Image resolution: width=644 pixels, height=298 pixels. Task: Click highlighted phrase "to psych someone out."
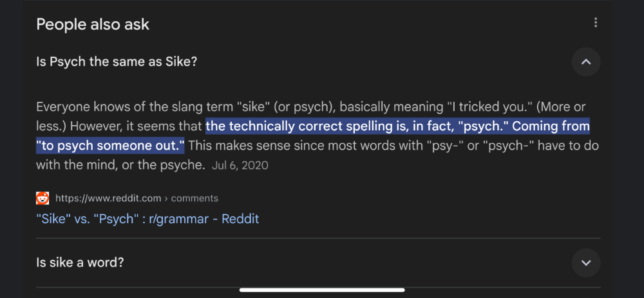(110, 146)
